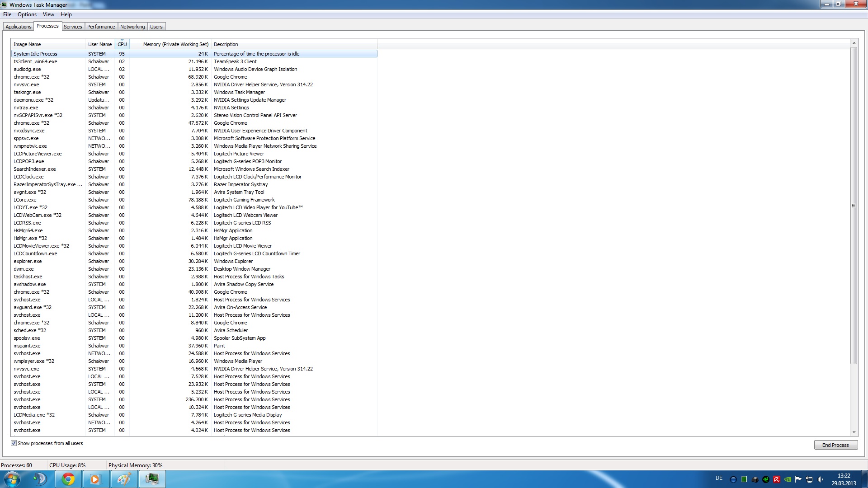Switch to the Performance tab

pos(101,27)
